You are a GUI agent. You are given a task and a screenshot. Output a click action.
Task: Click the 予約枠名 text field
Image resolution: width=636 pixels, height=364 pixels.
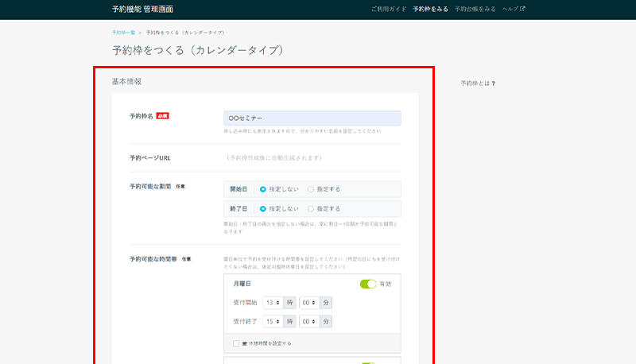[x=312, y=118]
